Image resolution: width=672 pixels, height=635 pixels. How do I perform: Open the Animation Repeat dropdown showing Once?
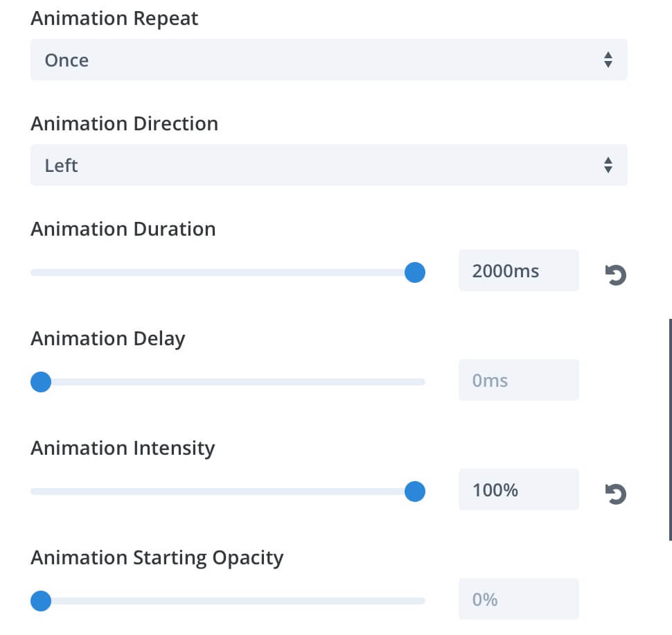click(328, 60)
